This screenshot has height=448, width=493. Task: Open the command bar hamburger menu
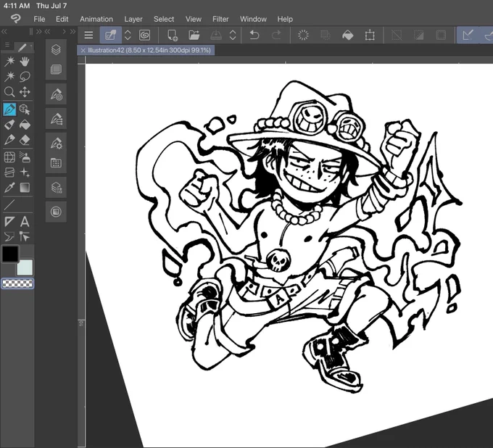[x=88, y=35]
